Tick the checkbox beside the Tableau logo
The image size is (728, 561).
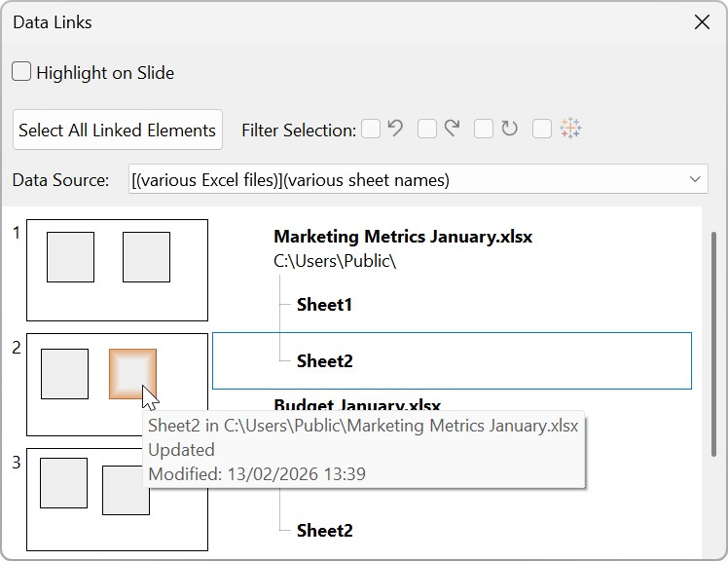coord(542,129)
